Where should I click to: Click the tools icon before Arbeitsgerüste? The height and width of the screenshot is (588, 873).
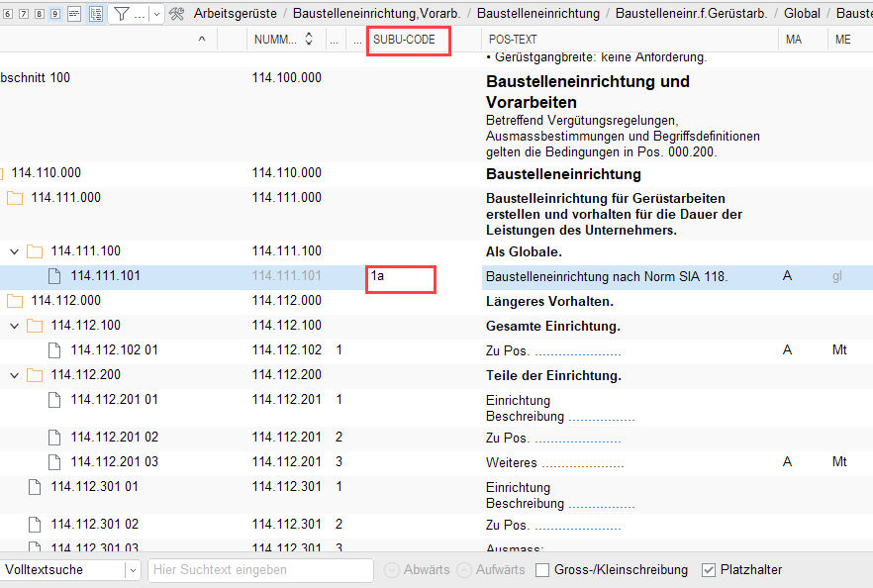click(177, 14)
